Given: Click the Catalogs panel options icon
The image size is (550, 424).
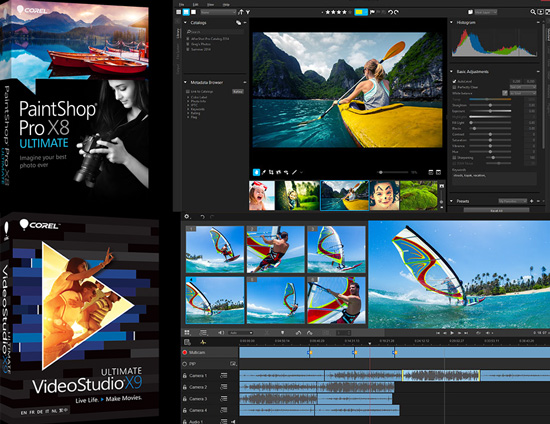Looking at the screenshot, I should coord(239,23).
